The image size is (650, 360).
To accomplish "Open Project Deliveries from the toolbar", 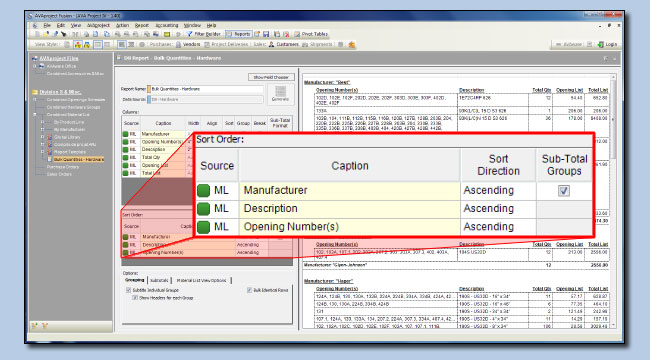I will [x=226, y=44].
